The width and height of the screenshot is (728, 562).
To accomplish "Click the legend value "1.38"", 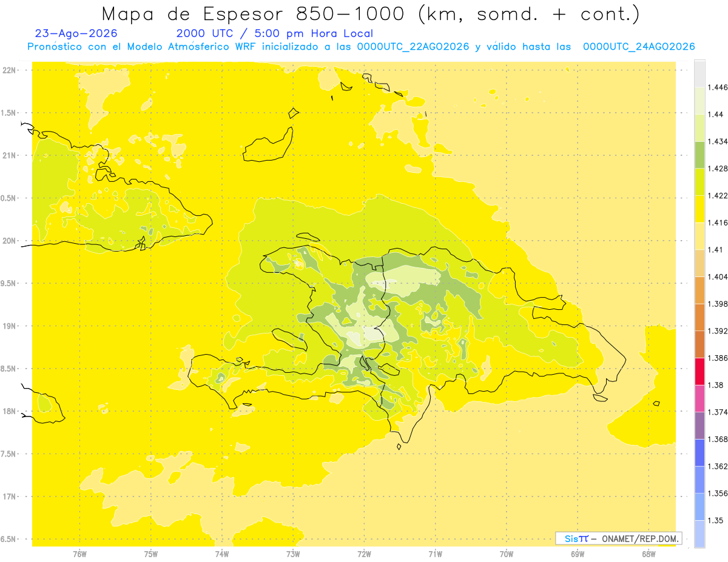I will pos(716,385).
